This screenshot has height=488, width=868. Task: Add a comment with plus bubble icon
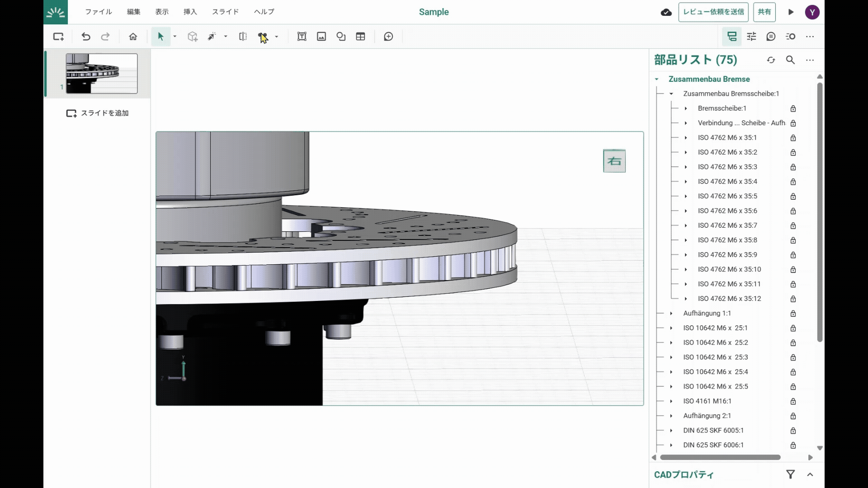coord(388,37)
